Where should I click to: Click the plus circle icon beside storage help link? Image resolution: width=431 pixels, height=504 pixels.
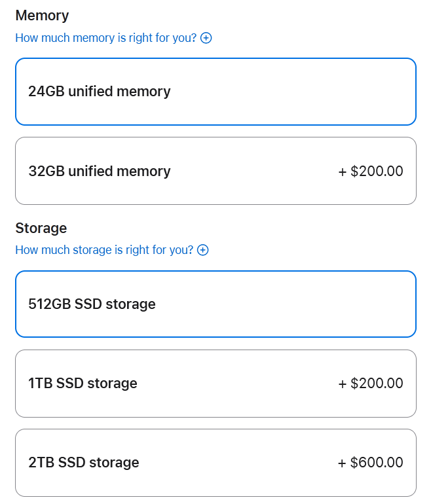pos(202,250)
